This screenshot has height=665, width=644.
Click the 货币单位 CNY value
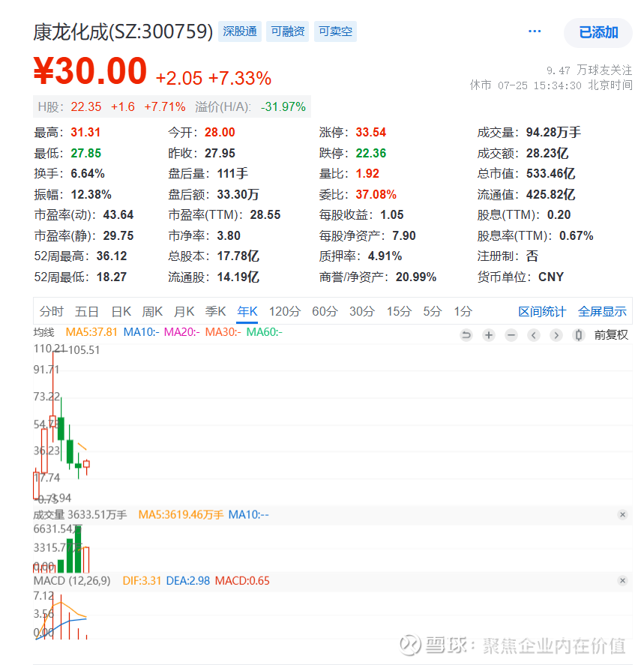[x=551, y=277]
